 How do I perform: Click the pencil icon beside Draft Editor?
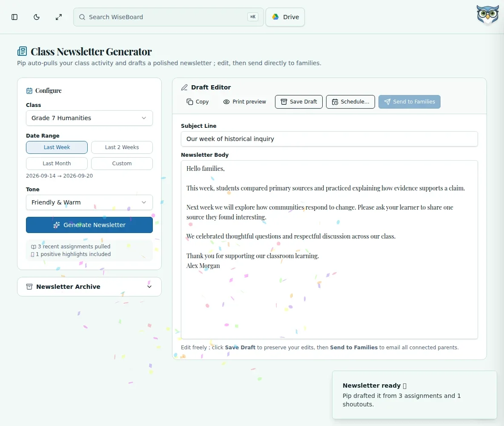pos(184,87)
